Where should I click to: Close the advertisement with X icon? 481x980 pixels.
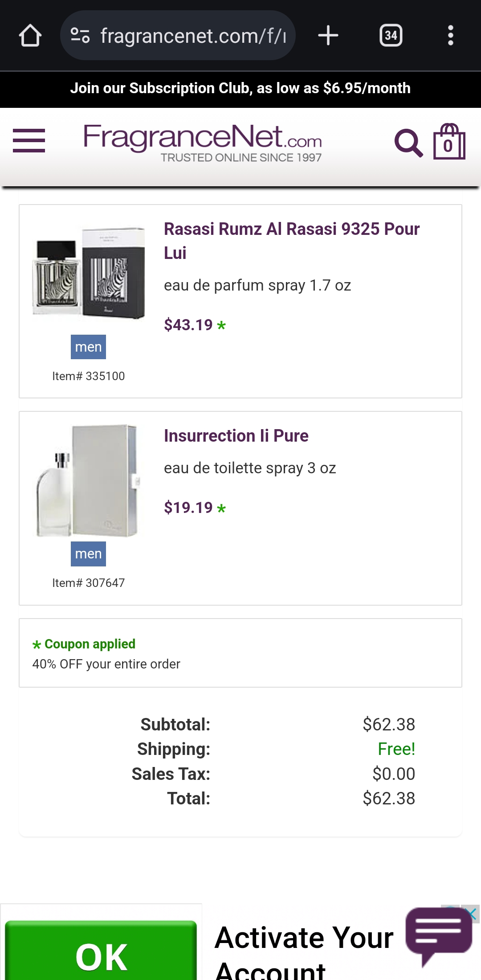[472, 914]
